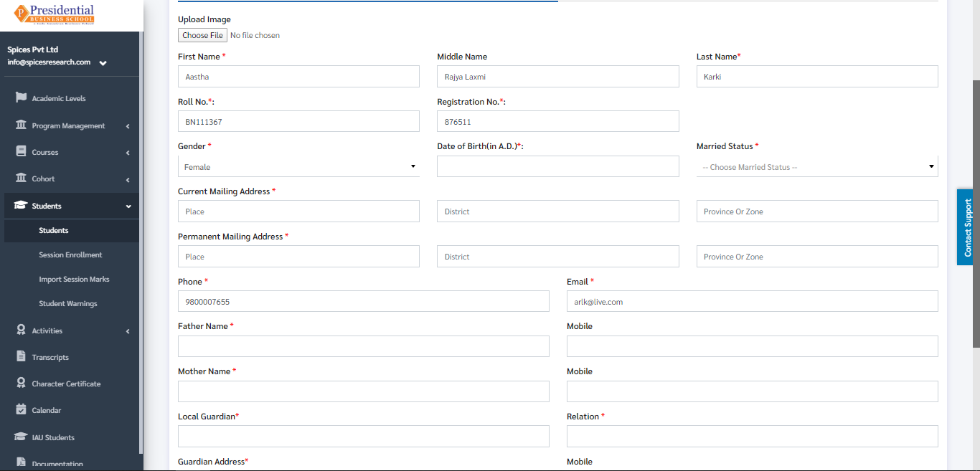
Task: Click the Academic Levels flag icon
Action: (21, 97)
